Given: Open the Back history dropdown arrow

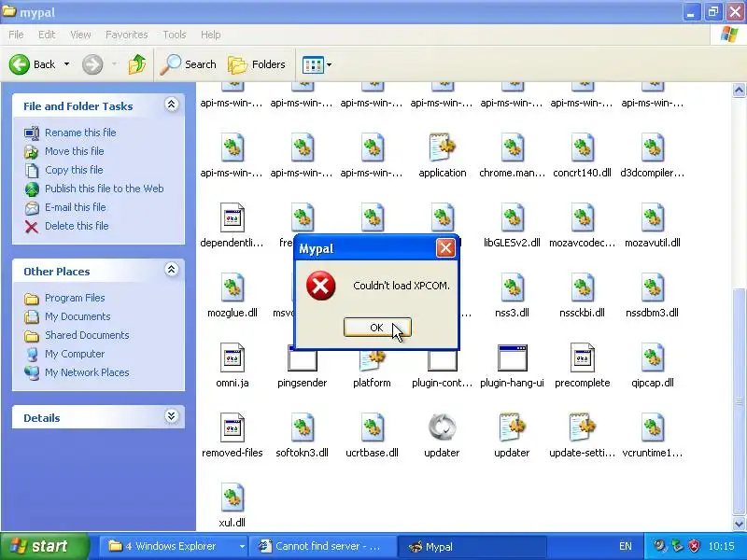Looking at the screenshot, I should pyautogui.click(x=66, y=64).
